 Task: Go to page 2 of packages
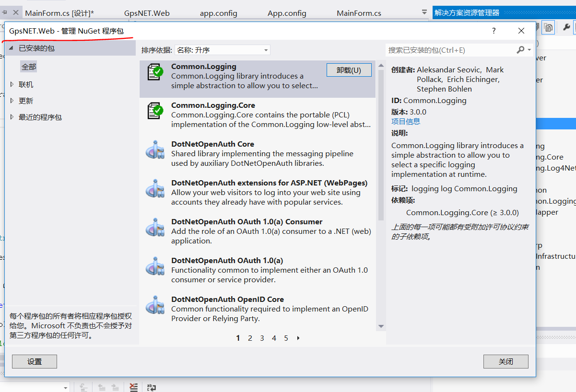[250, 338]
